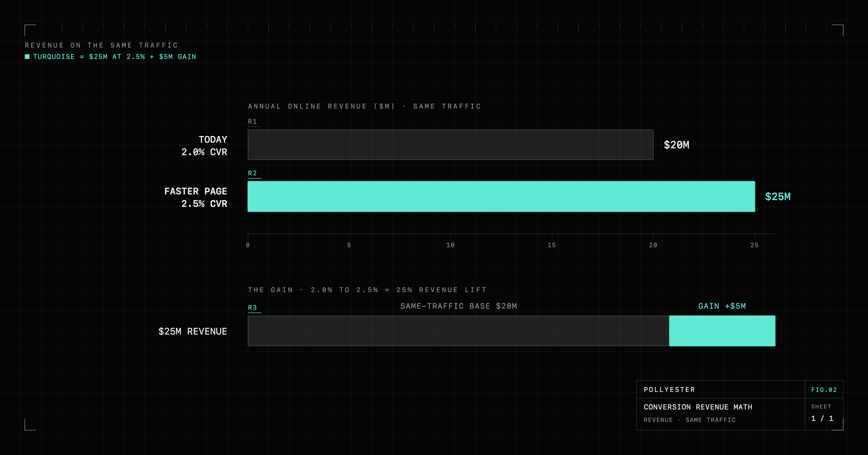Click the FIG.02 label in title block

tap(824, 390)
